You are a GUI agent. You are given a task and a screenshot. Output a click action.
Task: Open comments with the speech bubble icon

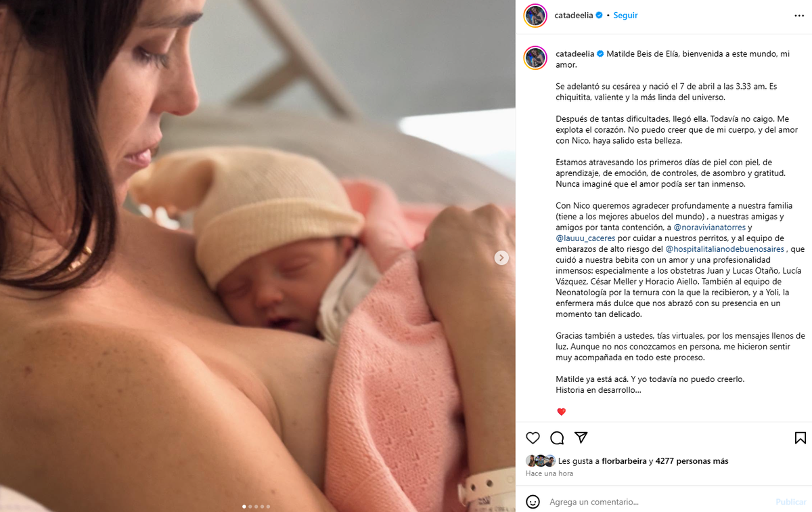557,438
